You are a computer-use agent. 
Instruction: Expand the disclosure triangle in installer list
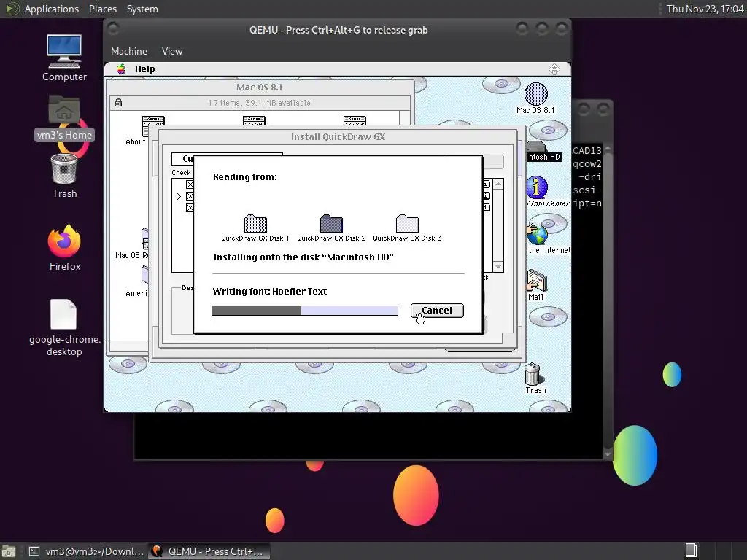point(179,196)
